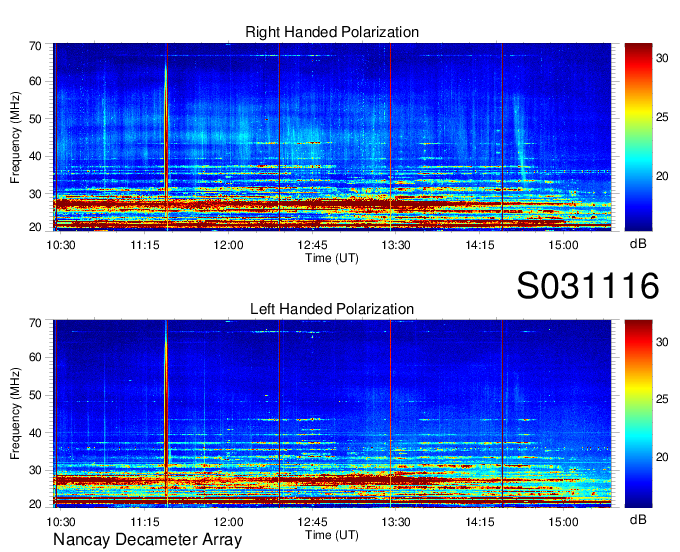Click 30 MHz tick on Right Handed plot
This screenshot has width=680, height=552.
(36, 194)
